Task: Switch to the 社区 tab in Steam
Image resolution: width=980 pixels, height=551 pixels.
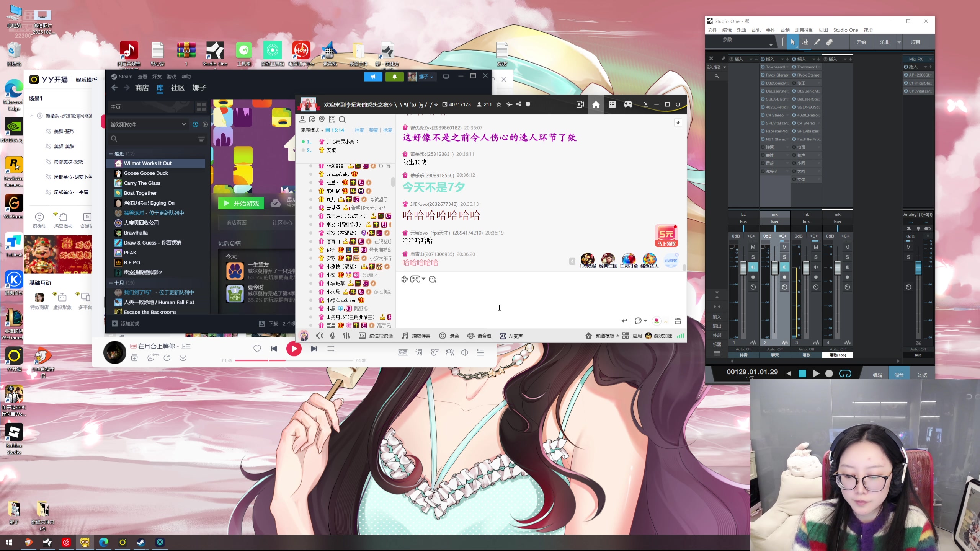Action: (x=178, y=88)
